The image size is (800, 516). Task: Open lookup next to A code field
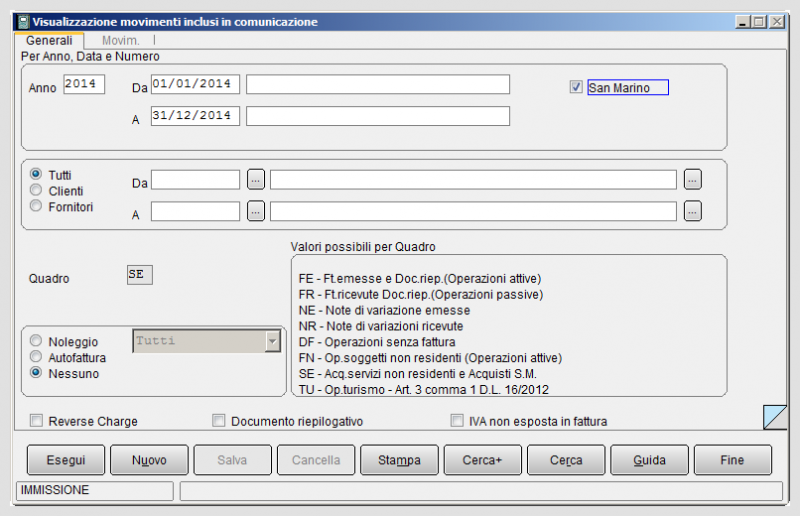click(x=256, y=211)
